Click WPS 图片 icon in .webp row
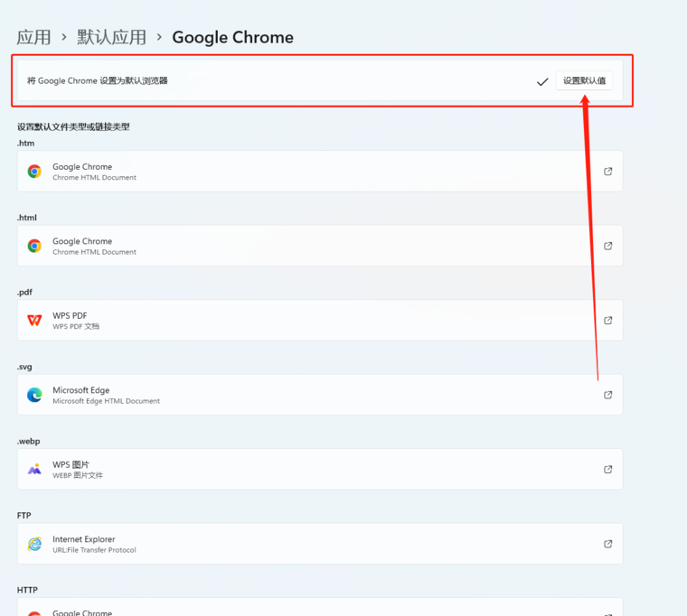Image resolution: width=687 pixels, height=616 pixels. 34,470
